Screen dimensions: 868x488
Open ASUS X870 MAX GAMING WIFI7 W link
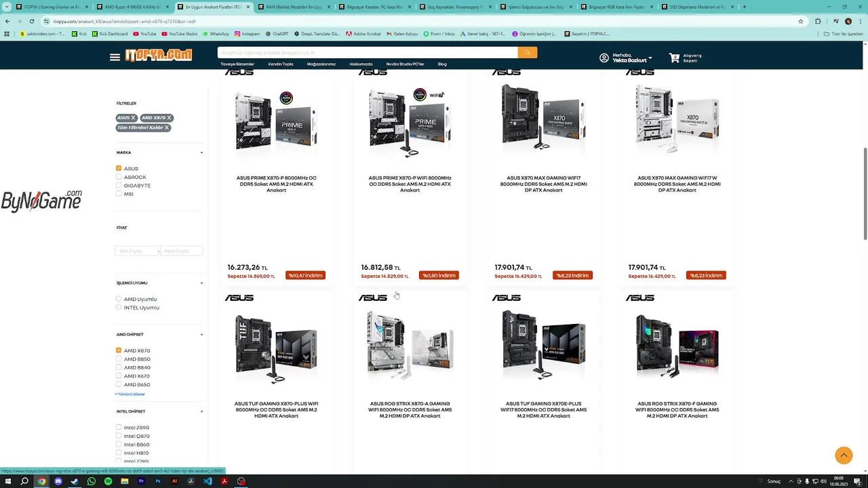[x=677, y=184]
